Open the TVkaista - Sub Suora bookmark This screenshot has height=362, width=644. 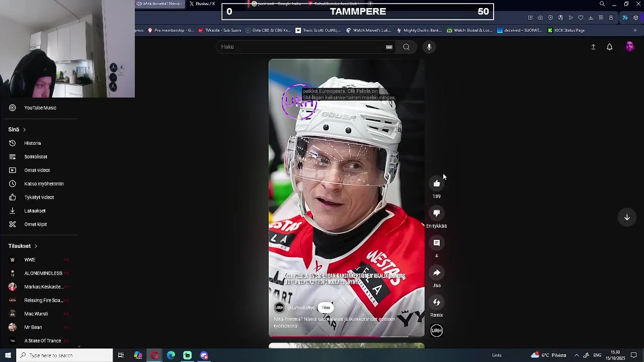pos(219,30)
